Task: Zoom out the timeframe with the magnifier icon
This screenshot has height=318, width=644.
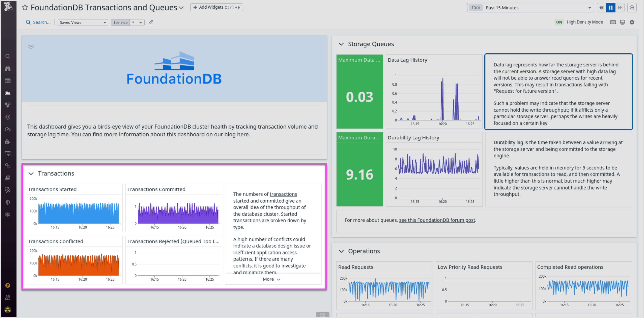Action: 632,8
